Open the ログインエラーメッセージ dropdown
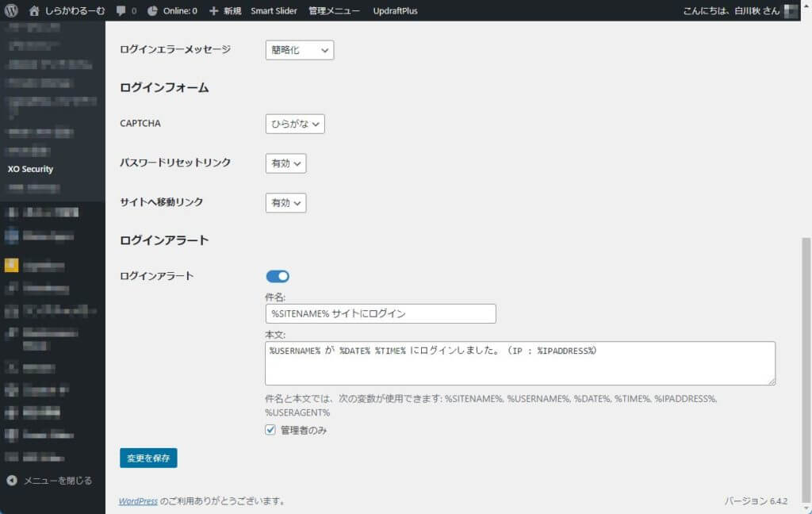 (299, 50)
